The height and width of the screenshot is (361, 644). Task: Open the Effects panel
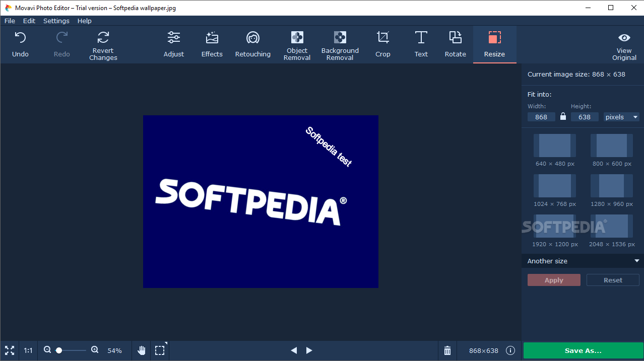coord(212,44)
